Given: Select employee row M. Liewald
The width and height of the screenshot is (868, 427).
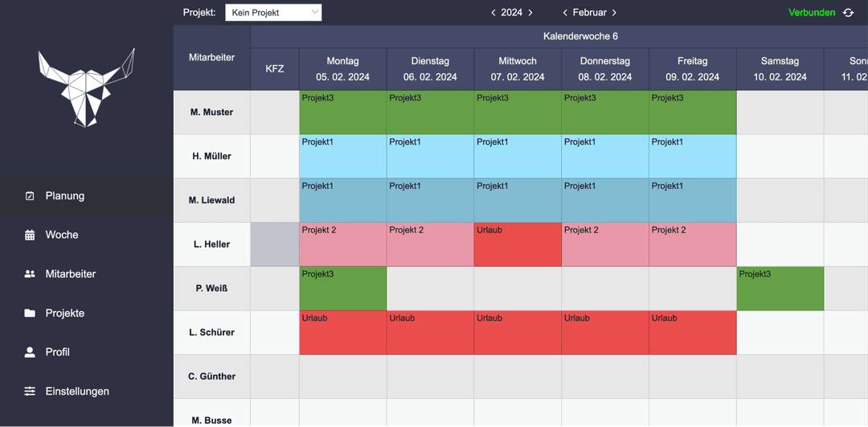Looking at the screenshot, I should click(x=211, y=200).
